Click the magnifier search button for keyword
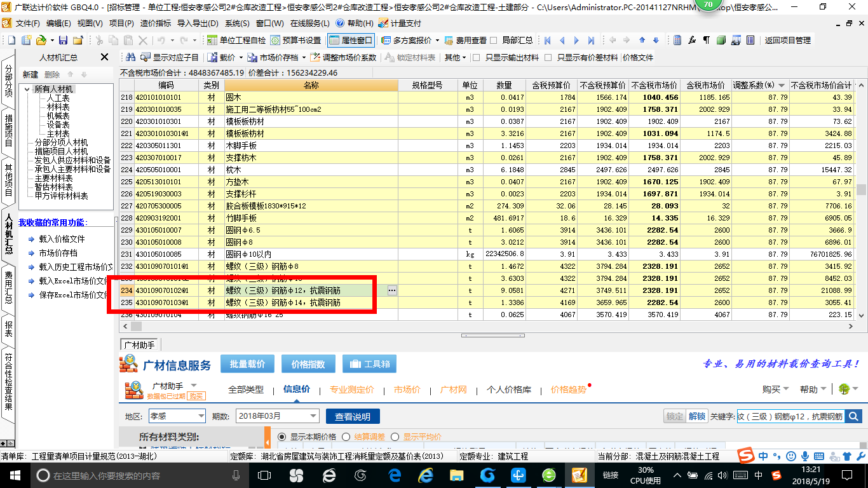Viewport: 868px width, 488px height. (853, 416)
